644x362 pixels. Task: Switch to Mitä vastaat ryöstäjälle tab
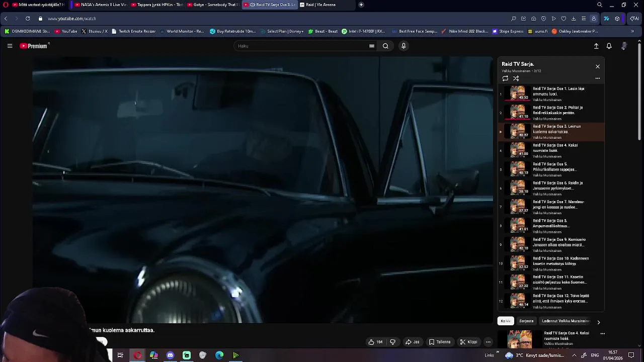pos(38,5)
